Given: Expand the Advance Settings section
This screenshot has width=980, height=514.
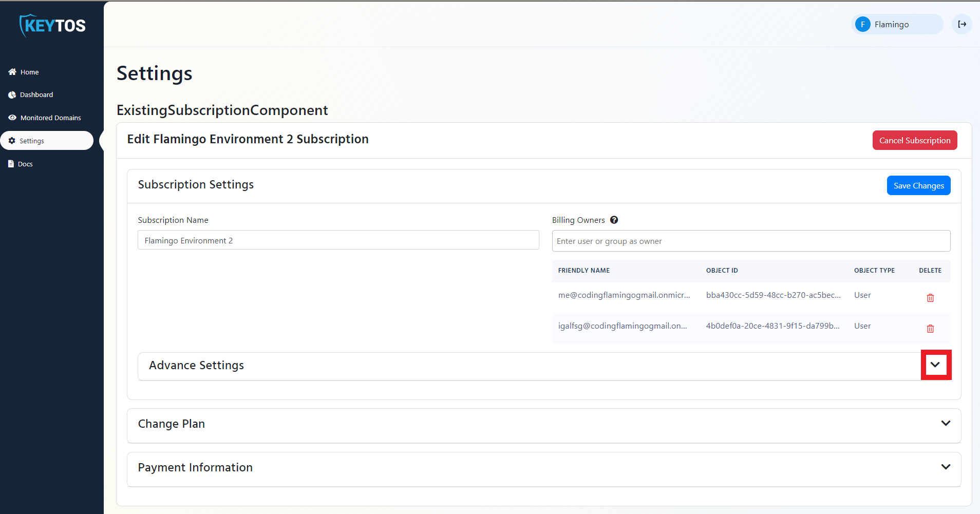Looking at the screenshot, I should [x=935, y=365].
